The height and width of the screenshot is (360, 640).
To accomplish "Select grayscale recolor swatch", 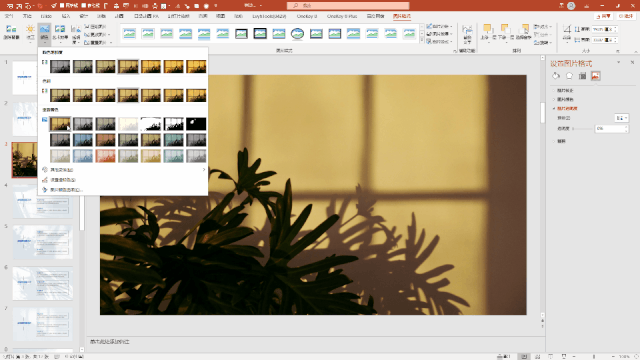I will [83, 124].
